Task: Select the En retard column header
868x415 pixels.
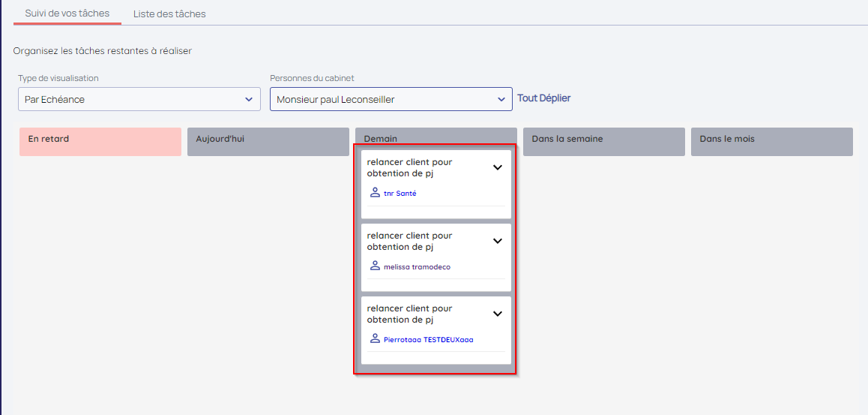Action: [x=100, y=140]
